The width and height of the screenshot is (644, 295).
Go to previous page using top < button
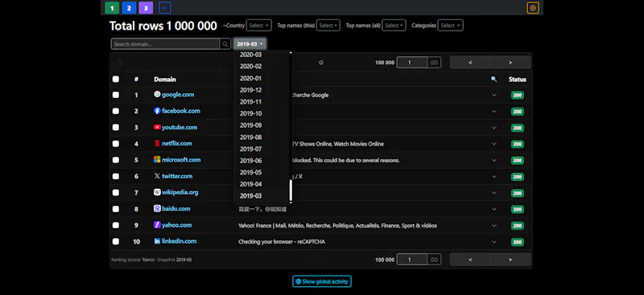pos(470,63)
